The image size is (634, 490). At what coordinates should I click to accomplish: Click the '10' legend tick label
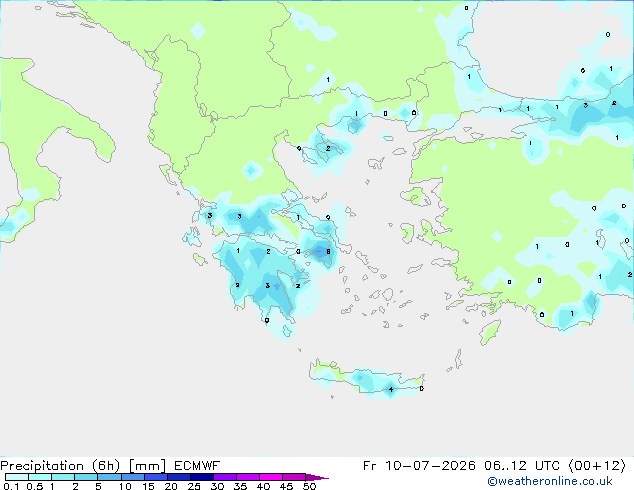click(125, 486)
